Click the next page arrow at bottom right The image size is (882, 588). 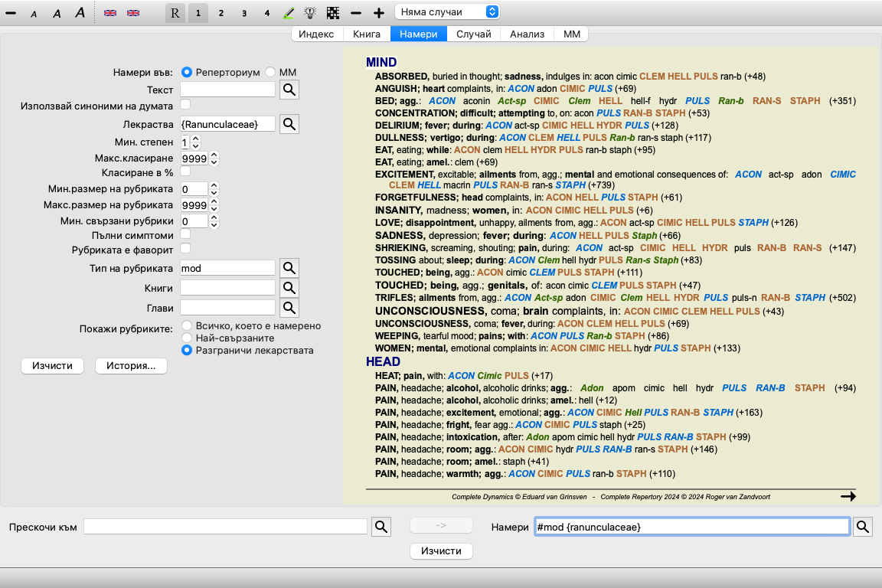(x=848, y=496)
